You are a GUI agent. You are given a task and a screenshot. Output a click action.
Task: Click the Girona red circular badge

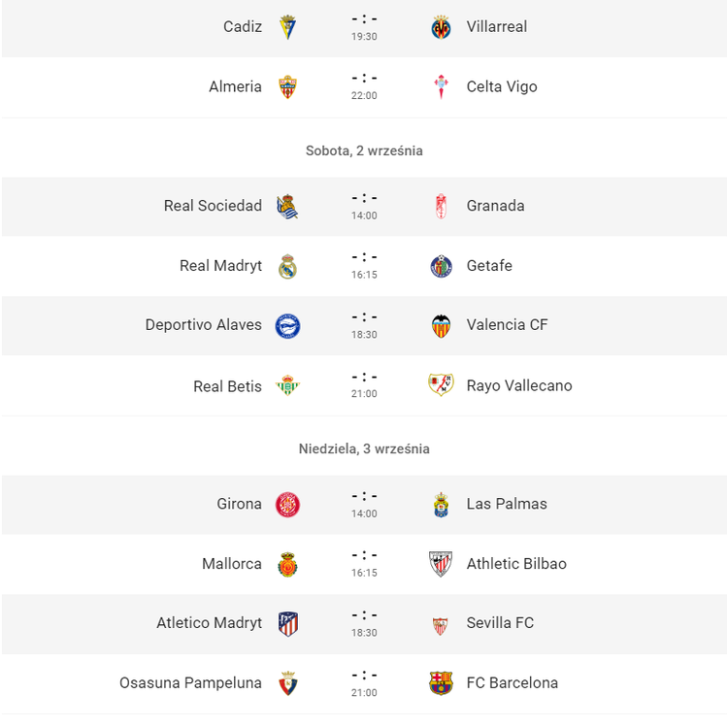tap(287, 505)
